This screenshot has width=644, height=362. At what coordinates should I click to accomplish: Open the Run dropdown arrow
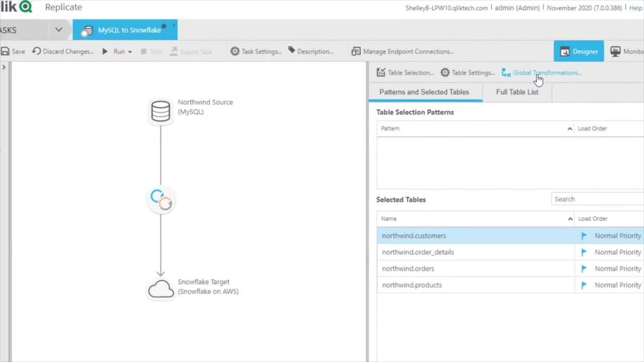[130, 52]
